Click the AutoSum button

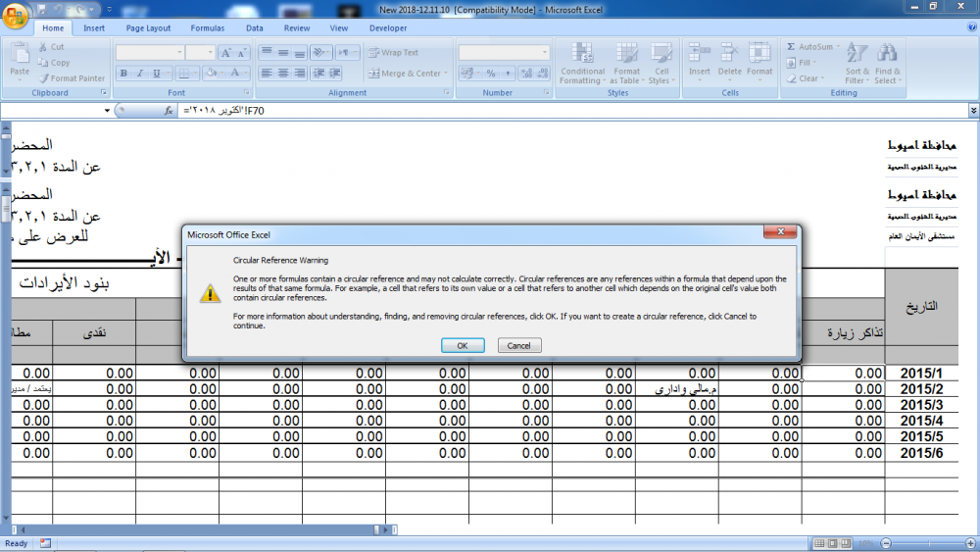pyautogui.click(x=810, y=47)
